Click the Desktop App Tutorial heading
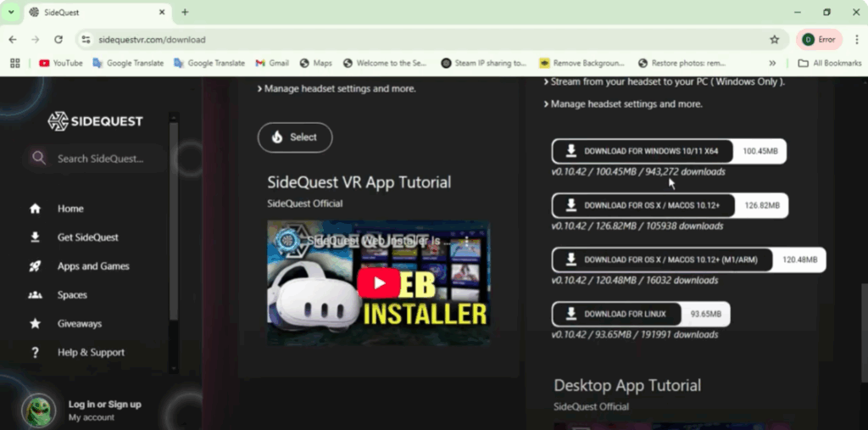The image size is (868, 430). pos(627,385)
